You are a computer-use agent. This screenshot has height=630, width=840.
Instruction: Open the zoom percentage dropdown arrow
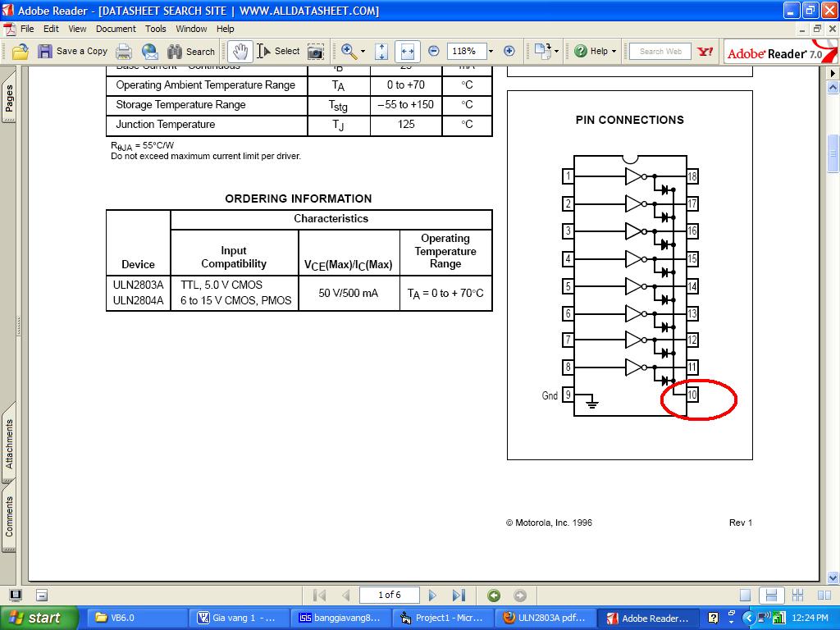click(491, 52)
